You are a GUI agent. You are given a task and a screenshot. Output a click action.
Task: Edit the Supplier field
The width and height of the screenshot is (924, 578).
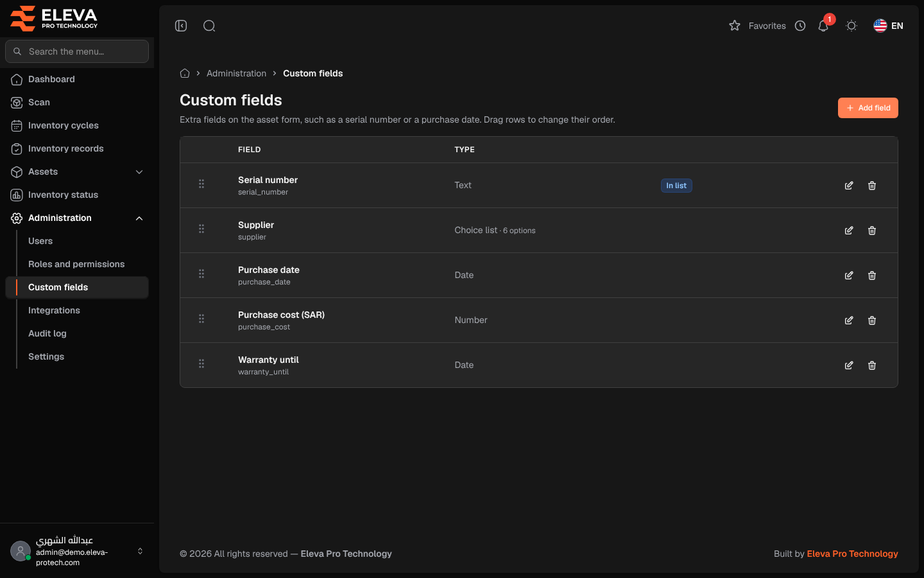pos(849,231)
